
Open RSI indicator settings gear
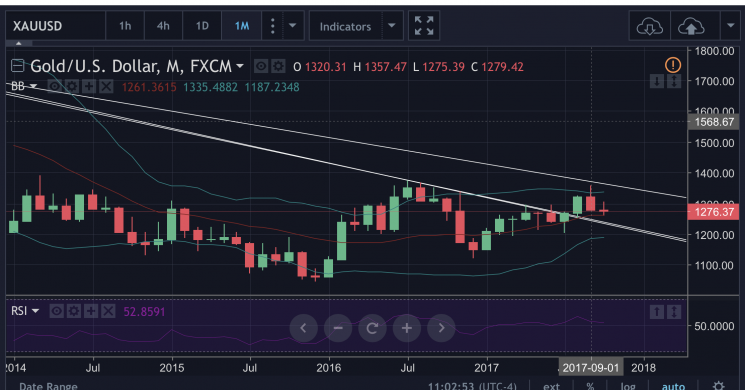(x=74, y=311)
